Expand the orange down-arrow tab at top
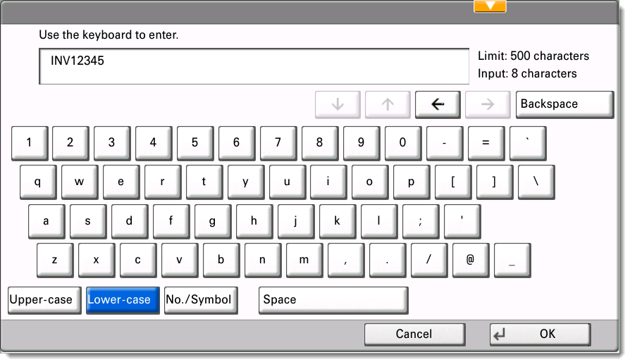 pyautogui.click(x=490, y=6)
